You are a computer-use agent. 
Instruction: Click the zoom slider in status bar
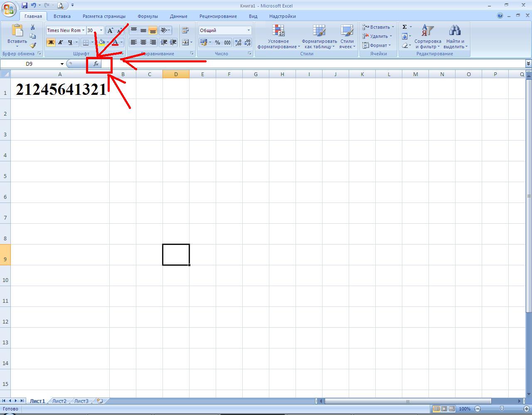(502, 409)
